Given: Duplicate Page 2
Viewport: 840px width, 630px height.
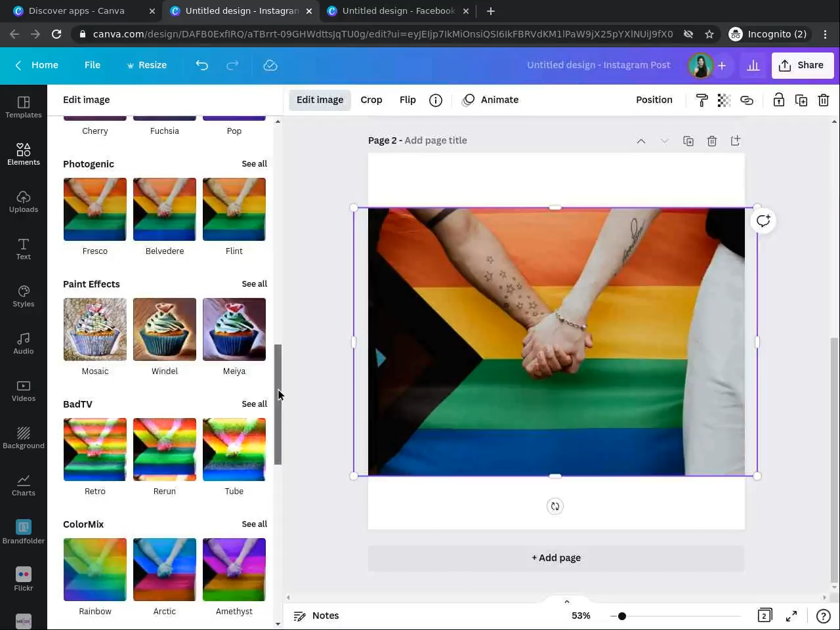Looking at the screenshot, I should (x=688, y=141).
